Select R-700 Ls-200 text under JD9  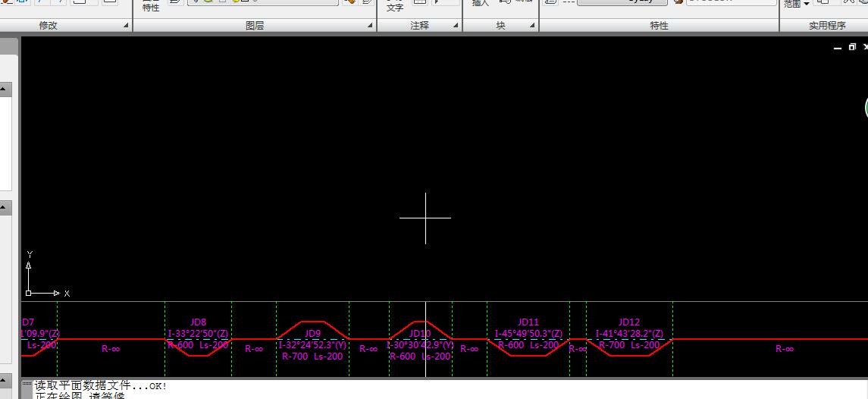pos(312,357)
